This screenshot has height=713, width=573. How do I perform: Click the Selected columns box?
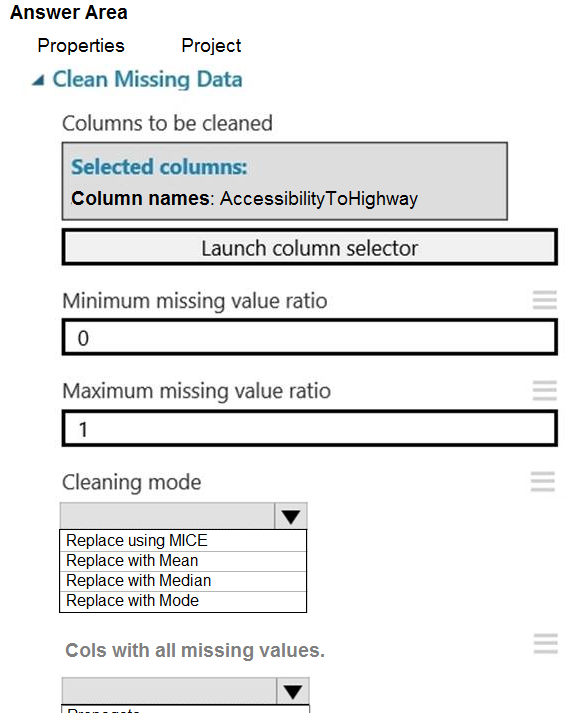coord(285,181)
